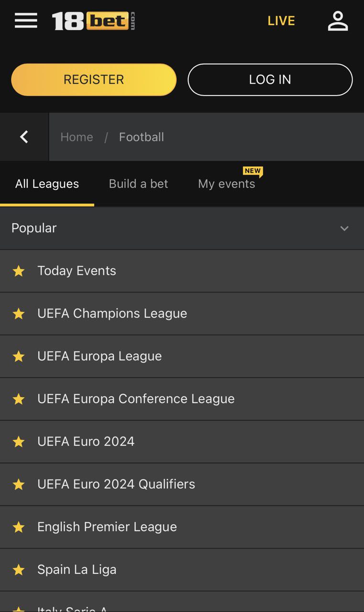
Task: Click the star beside UEFA Europa League
Action: pyautogui.click(x=19, y=356)
